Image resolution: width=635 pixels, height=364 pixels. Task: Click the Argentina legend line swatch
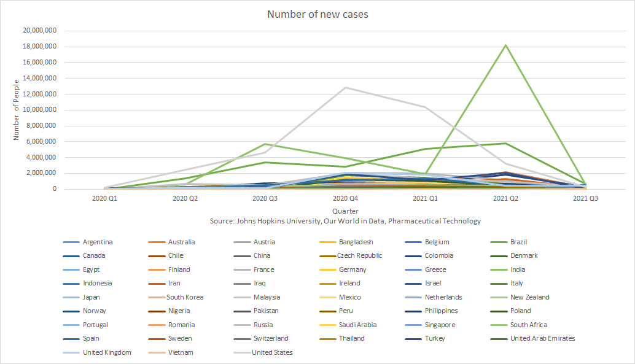71,242
